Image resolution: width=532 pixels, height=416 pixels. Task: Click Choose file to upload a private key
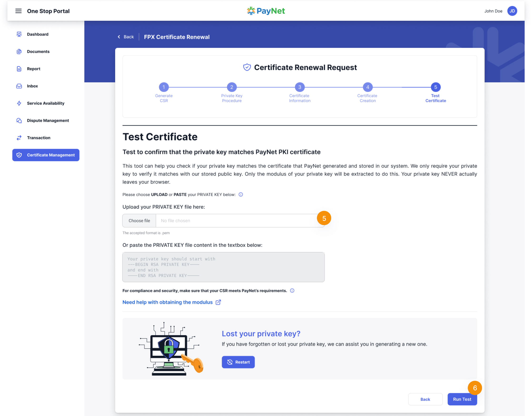[x=139, y=221]
